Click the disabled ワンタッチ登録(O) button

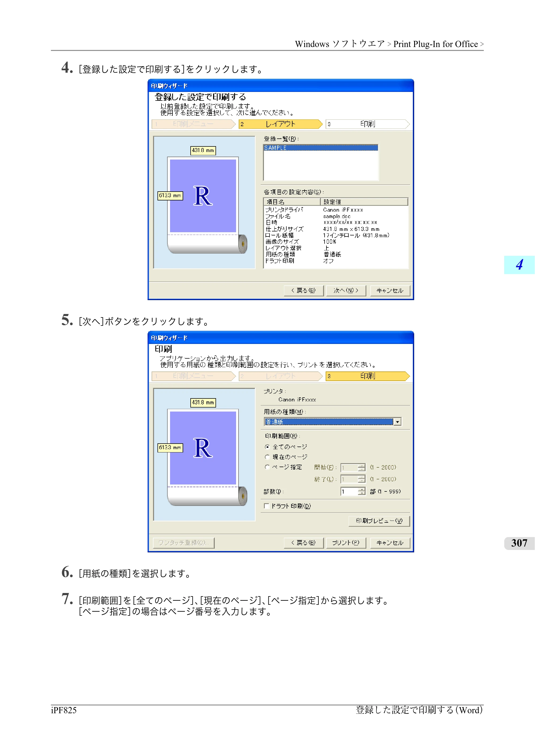[x=183, y=543]
